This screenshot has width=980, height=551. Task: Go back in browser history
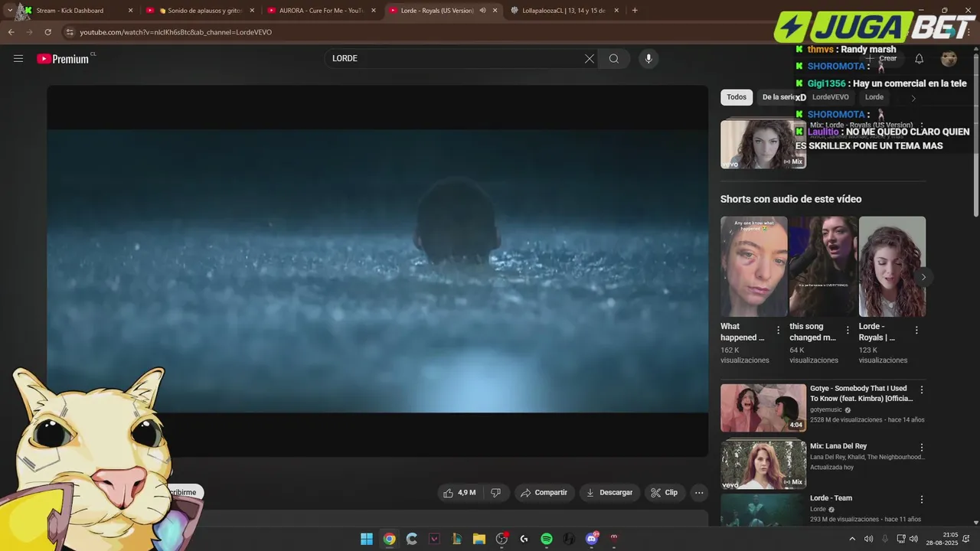(x=11, y=32)
